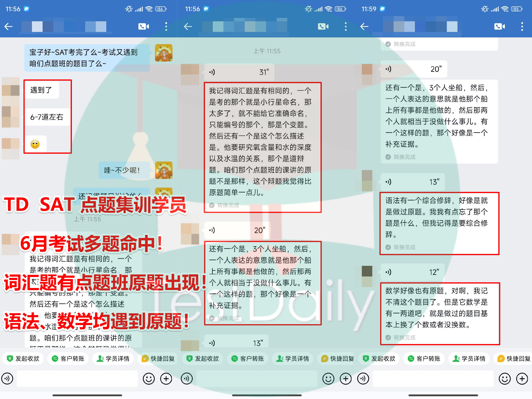Switch to voice input in the left chat screen
This screenshot has height=399, width=532.
[7, 379]
